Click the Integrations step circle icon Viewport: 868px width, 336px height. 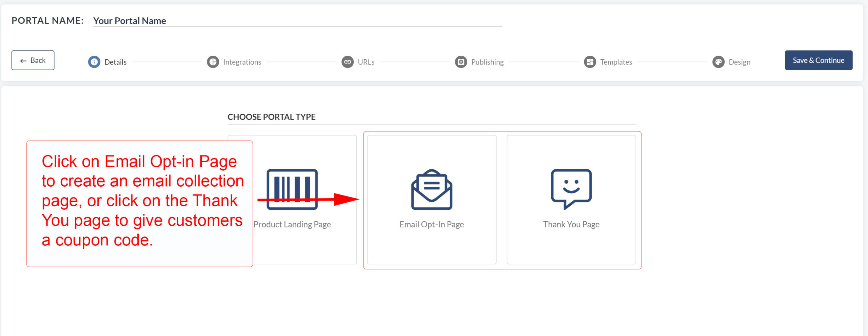point(213,62)
